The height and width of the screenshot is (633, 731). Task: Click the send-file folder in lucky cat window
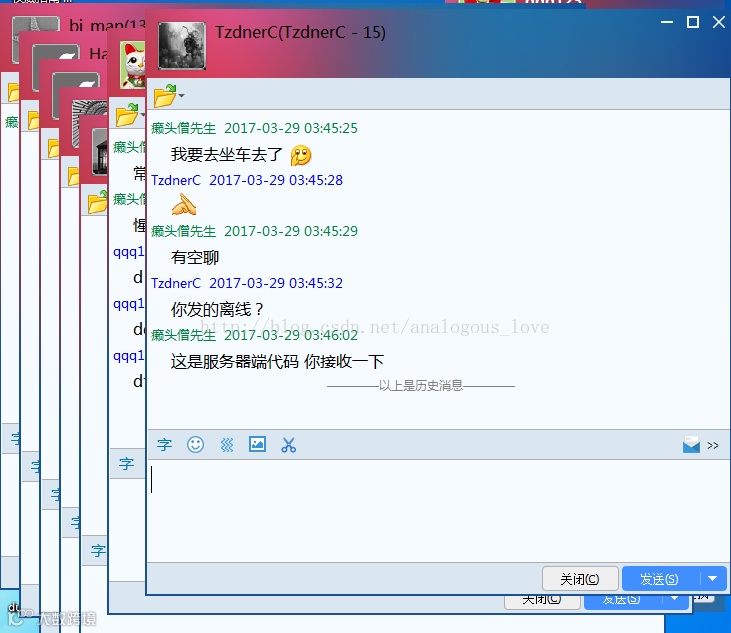point(127,115)
